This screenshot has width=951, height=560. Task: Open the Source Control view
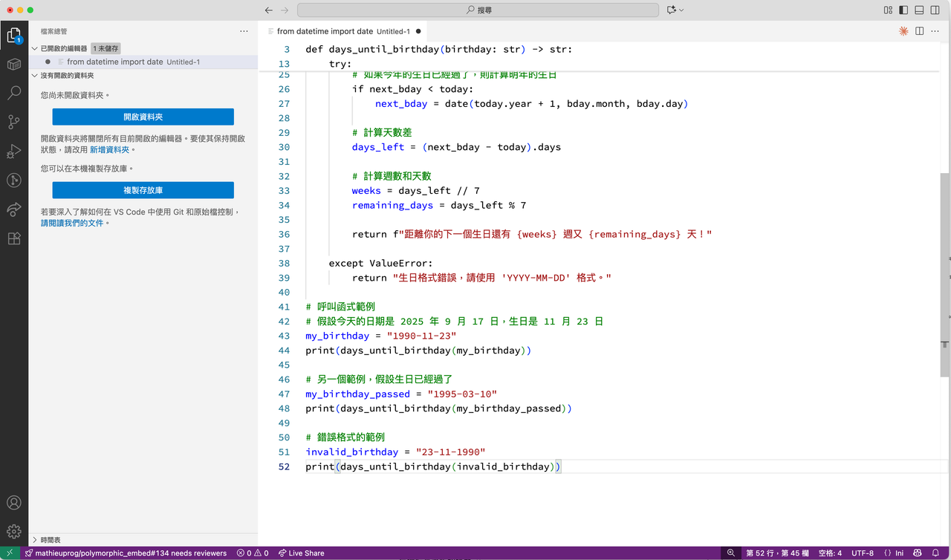tap(13, 123)
